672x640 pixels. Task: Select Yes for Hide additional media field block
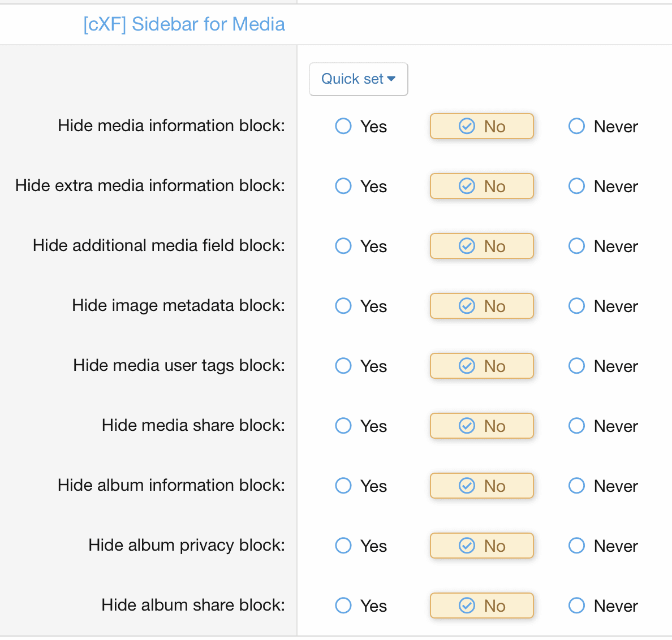tap(343, 246)
